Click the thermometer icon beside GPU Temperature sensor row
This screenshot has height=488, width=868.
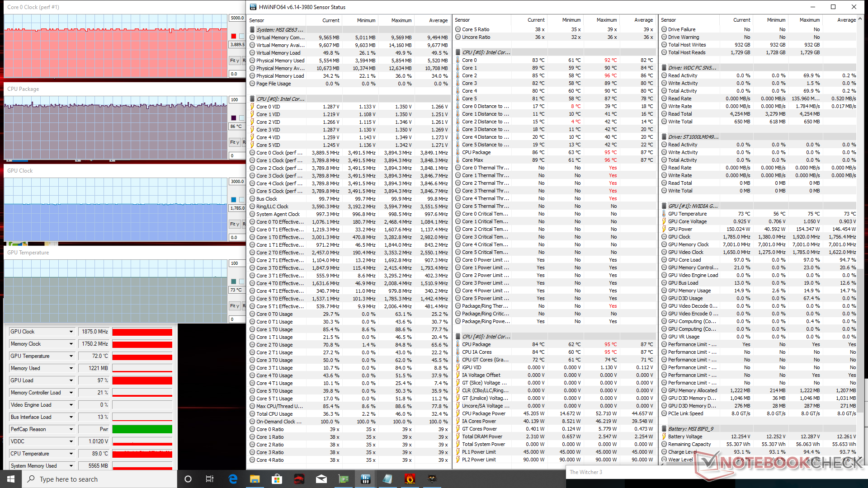[x=664, y=214]
